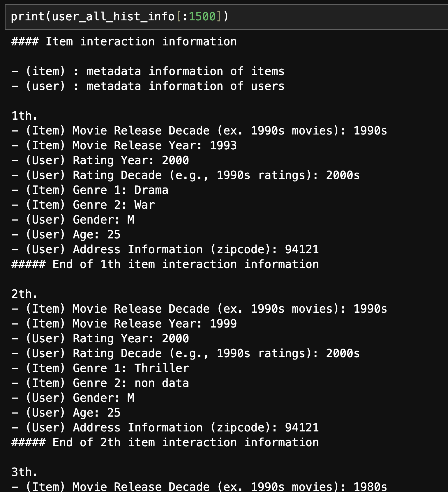Click the 'Genre 2: War' line
This screenshot has height=492, width=448.
(x=83, y=205)
